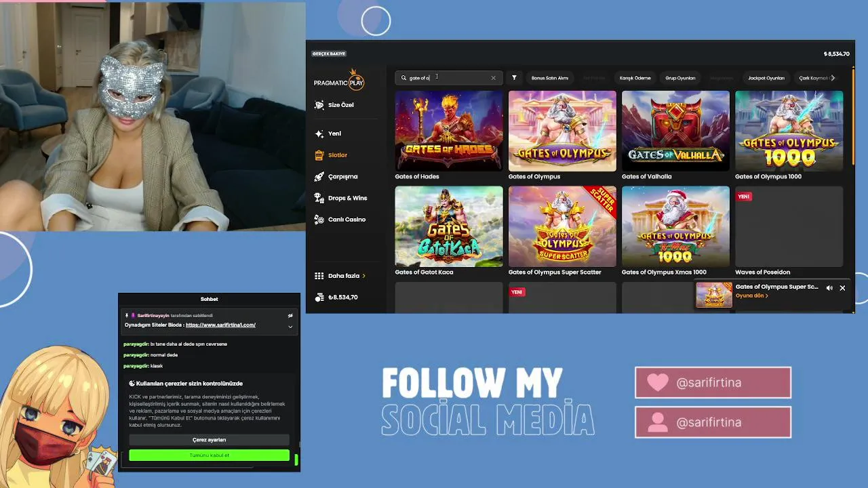This screenshot has height=488, width=868.
Task: Click the Pragmatic Play logo
Action: 339,81
